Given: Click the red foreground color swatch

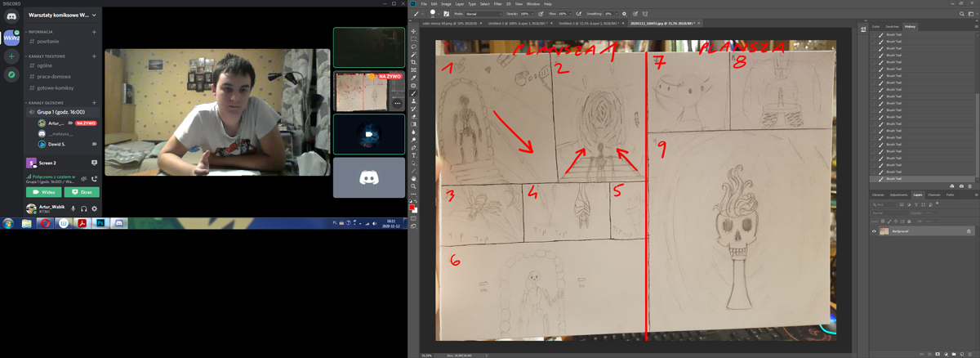Looking at the screenshot, I should tap(414, 208).
